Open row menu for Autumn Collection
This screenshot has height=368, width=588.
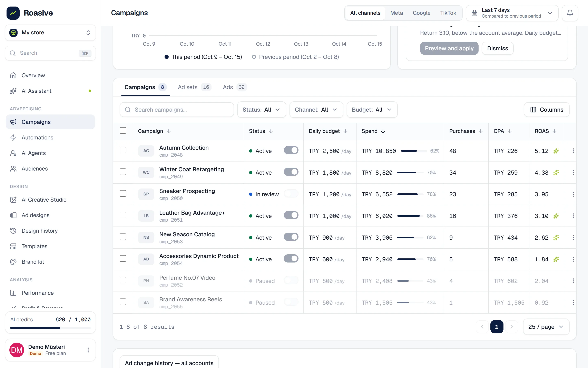coord(573,151)
